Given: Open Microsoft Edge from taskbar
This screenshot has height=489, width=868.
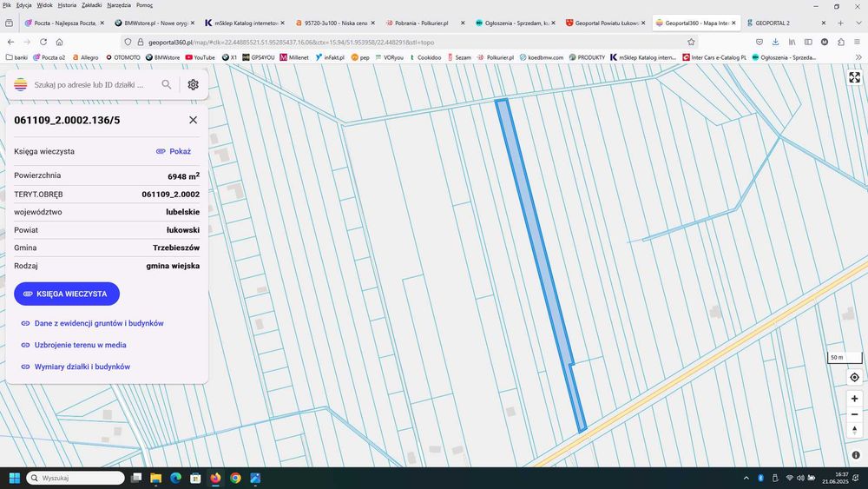Looking at the screenshot, I should [x=176, y=478].
